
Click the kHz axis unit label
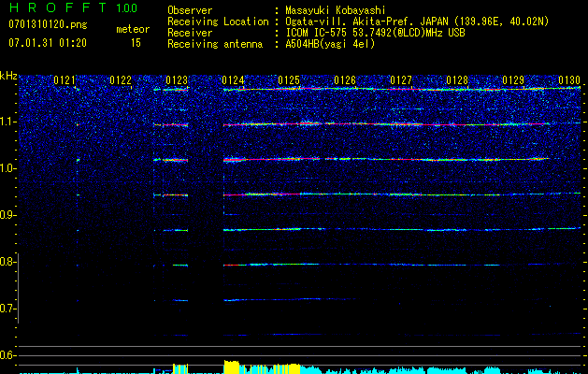coord(8,76)
